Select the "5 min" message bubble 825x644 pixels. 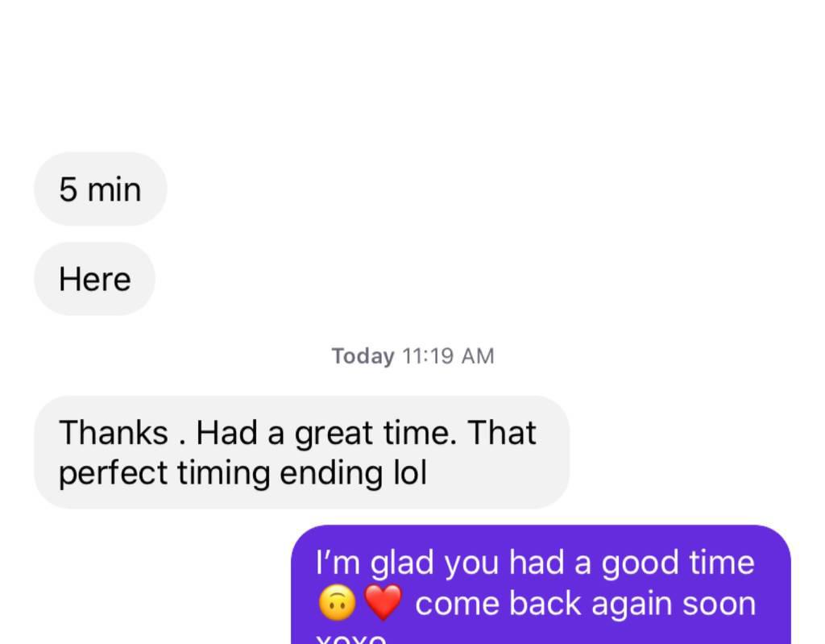(x=101, y=189)
